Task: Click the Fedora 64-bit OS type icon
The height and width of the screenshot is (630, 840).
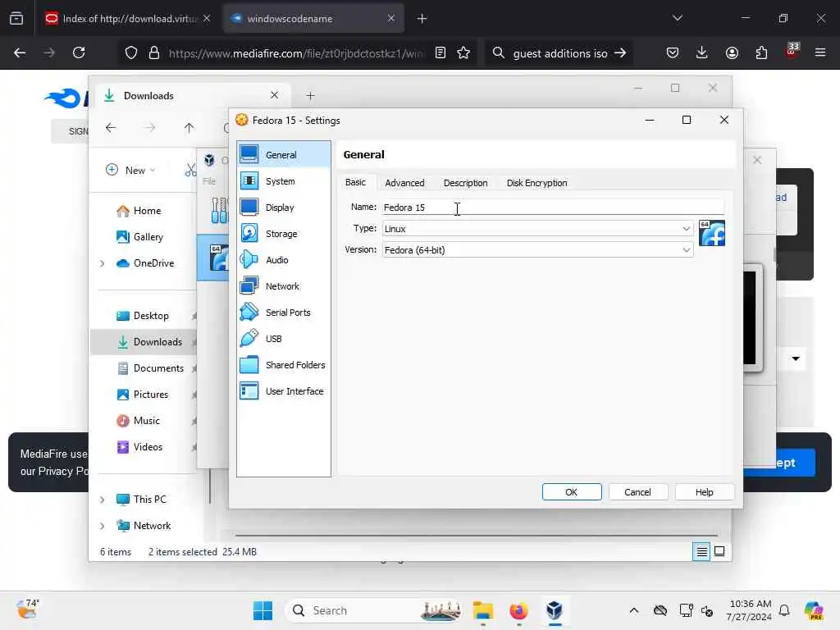Action: click(712, 233)
